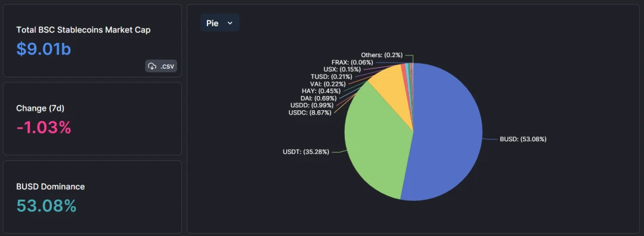Click the TUSD: (0.21%) chart label
The height and width of the screenshot is (236, 644).
[331, 76]
